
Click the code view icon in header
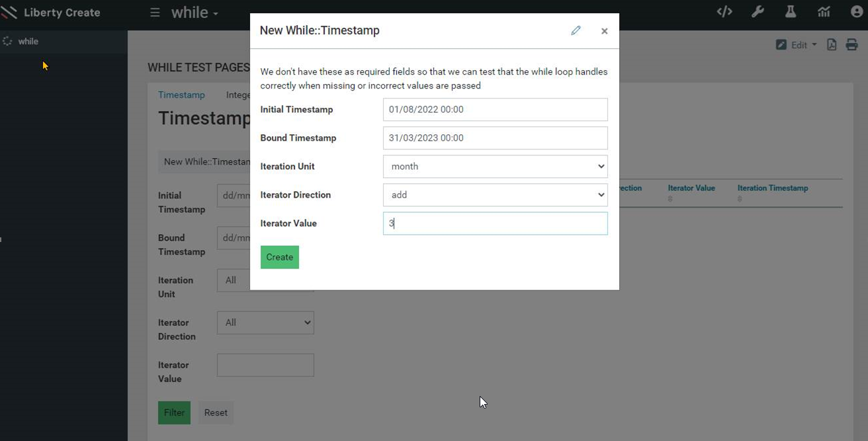coord(724,12)
